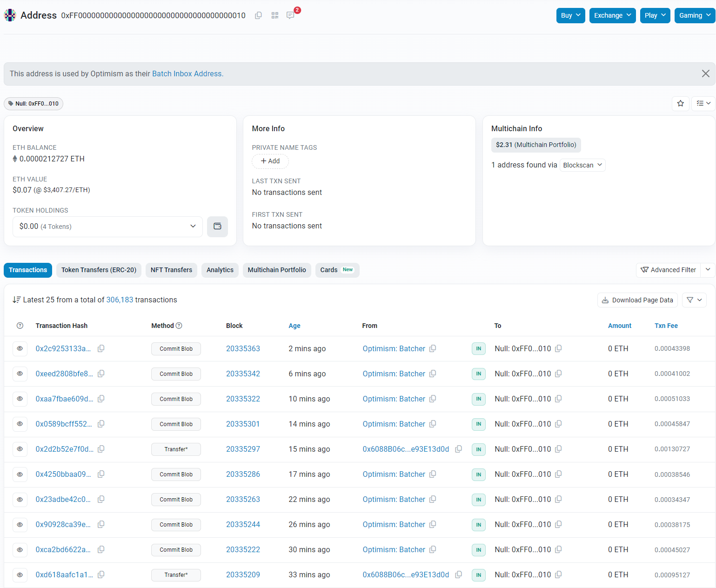Preview transaction 0x90928ca39e with eye icon

pos(20,524)
